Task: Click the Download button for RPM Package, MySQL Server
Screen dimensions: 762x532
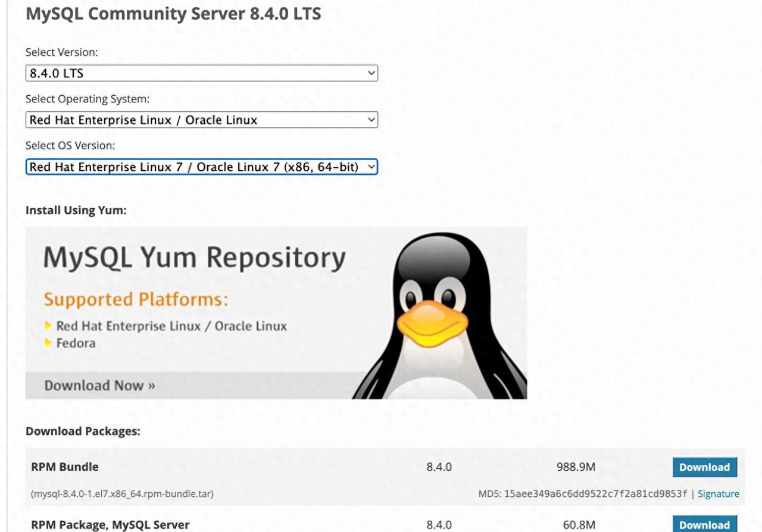Action: click(704, 525)
